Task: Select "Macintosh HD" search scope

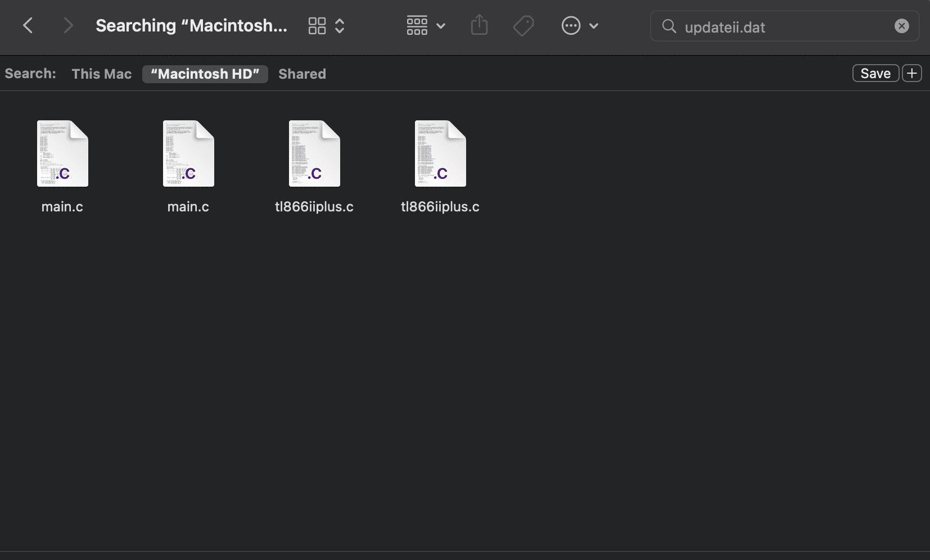Action: point(205,74)
